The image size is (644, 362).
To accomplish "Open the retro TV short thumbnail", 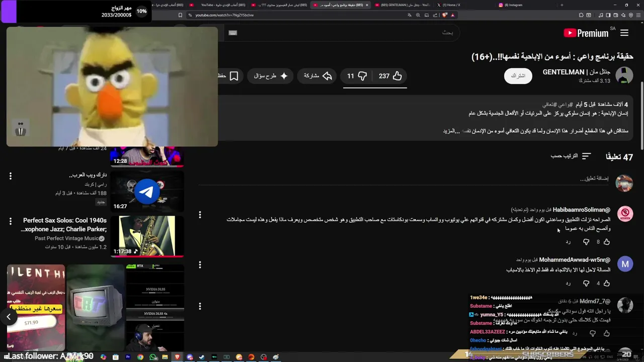I will coord(96,308).
